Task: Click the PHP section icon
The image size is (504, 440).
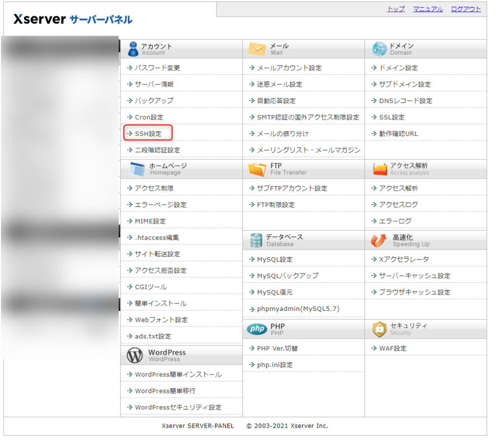Action: pos(257,329)
